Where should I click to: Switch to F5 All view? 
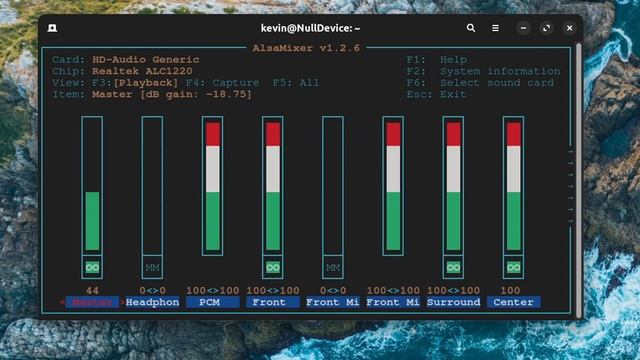tap(296, 83)
